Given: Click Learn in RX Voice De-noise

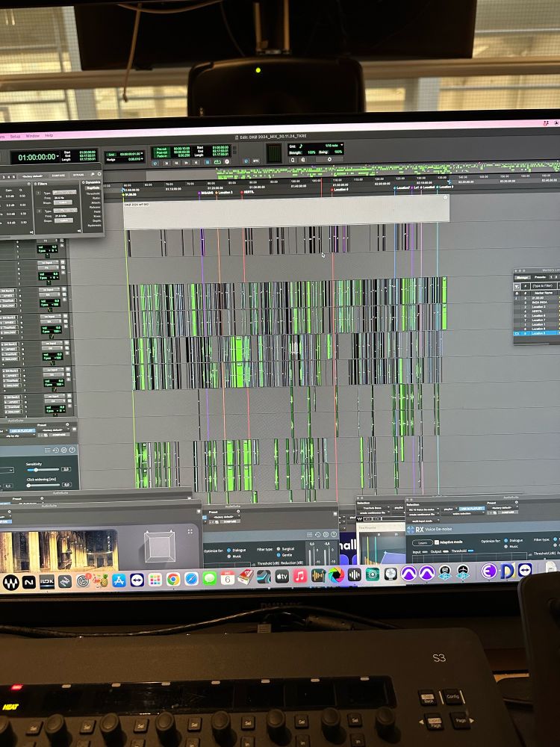Looking at the screenshot, I should click(423, 542).
